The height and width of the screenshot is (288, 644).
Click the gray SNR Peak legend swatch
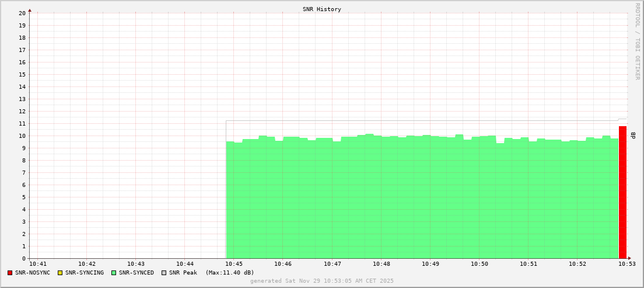[x=164, y=273]
